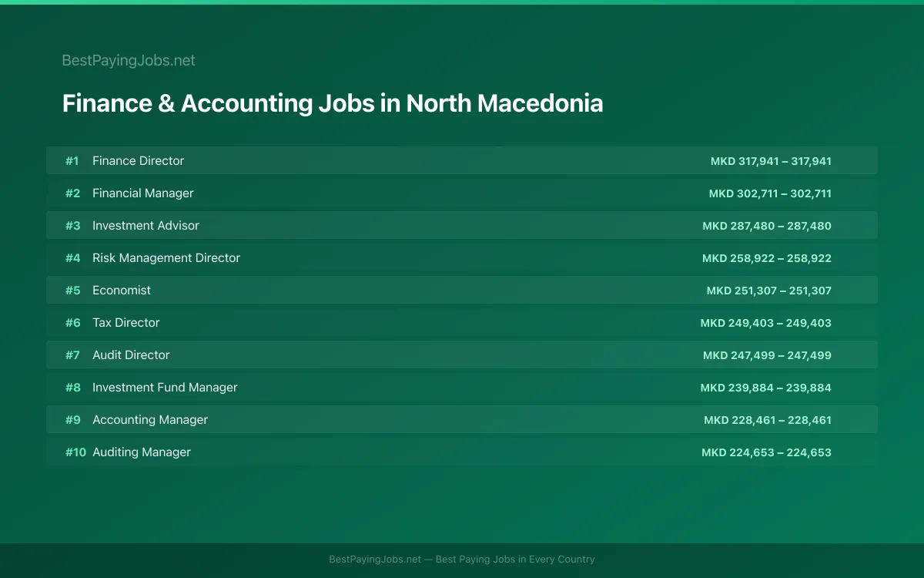Click the salary MKD 258,922 – 258,922
This screenshot has width=924, height=578.
[767, 258]
